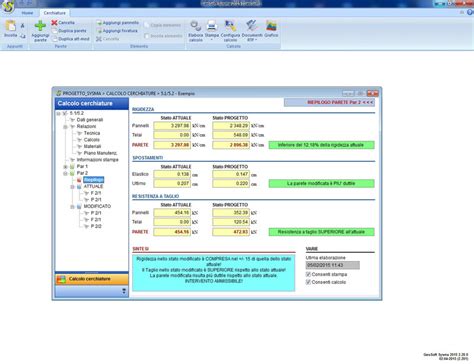Click green note 'Inferiore del 12.18% della rigidezza attuale'
The width and height of the screenshot is (474, 364).
[321, 145]
